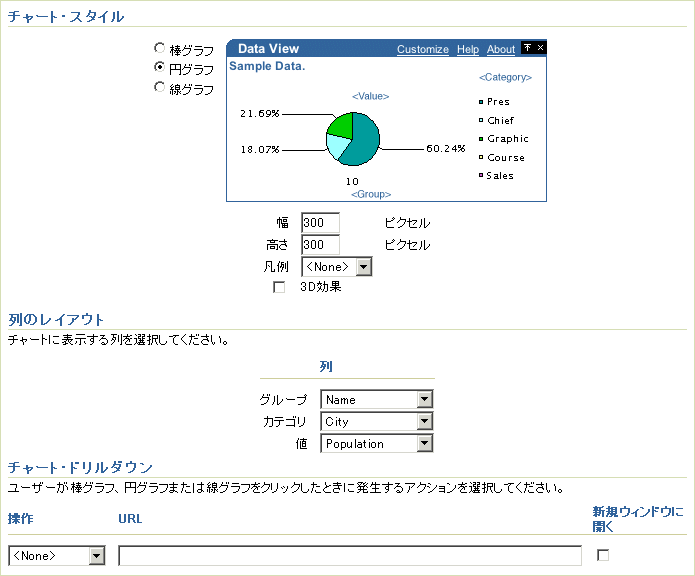Click the collapse icon in Data View header
The image size is (695, 576).
click(527, 47)
